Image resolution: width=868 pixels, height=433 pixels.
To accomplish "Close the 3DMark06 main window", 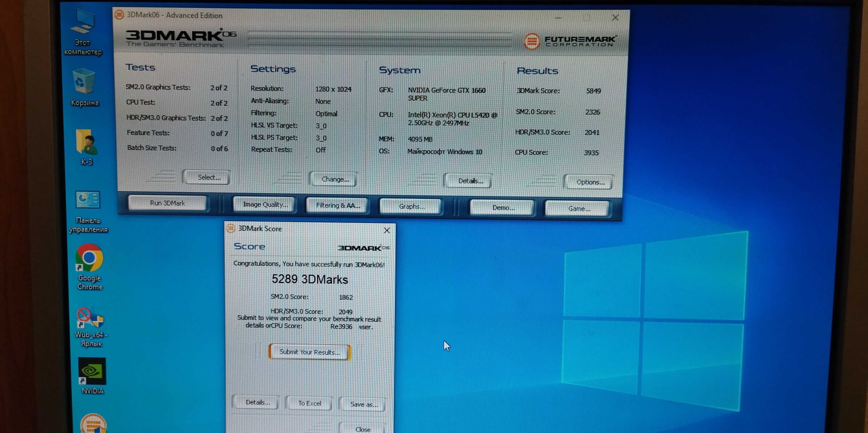I will click(615, 17).
